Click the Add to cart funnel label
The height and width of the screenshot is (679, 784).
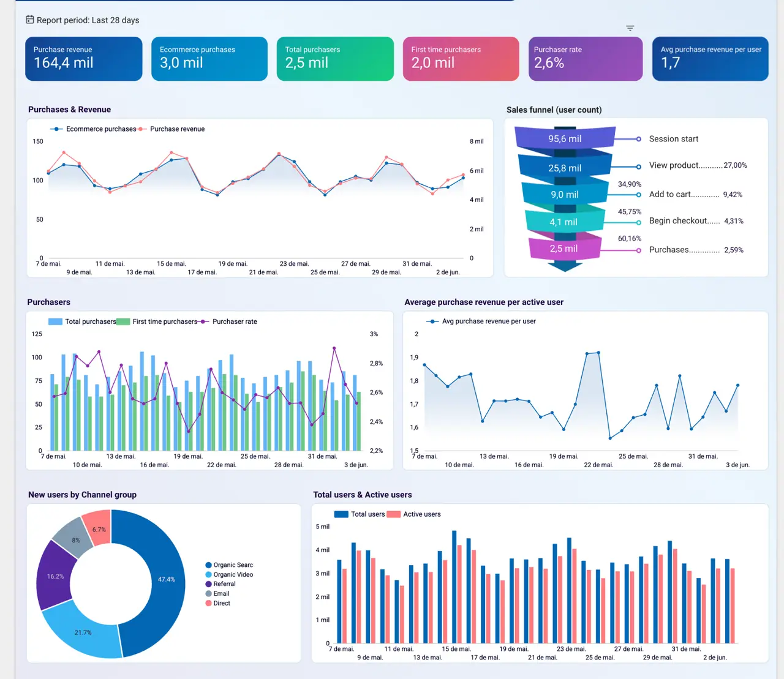pyautogui.click(x=670, y=194)
